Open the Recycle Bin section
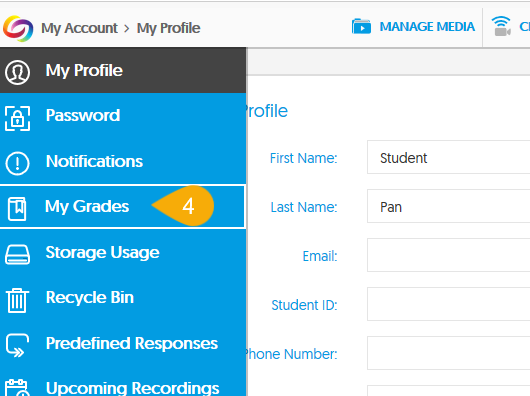530x396 pixels. click(123, 298)
